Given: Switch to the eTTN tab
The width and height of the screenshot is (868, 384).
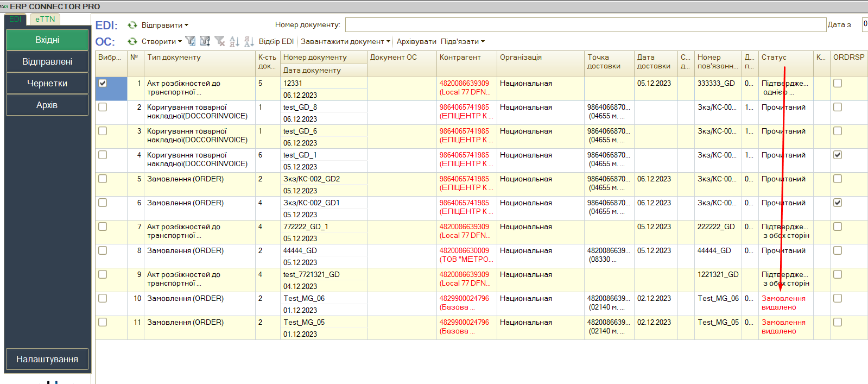Looking at the screenshot, I should point(45,19).
